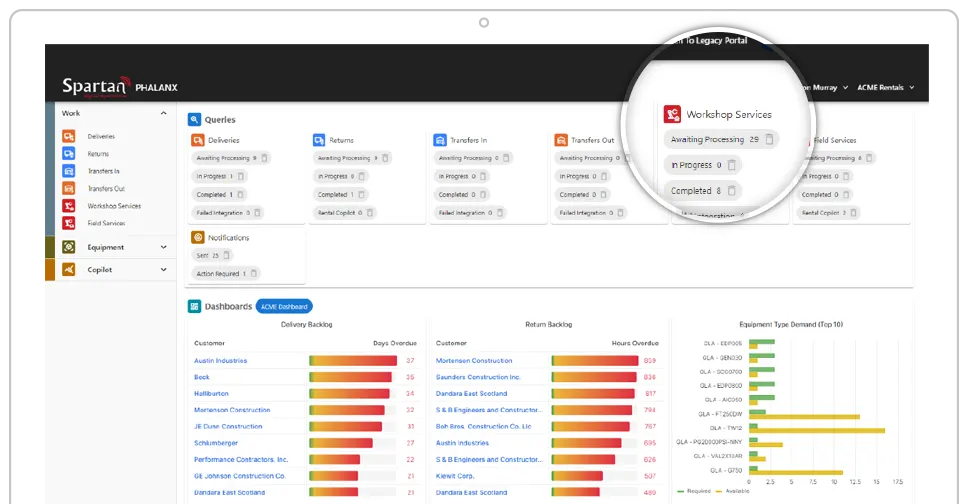Click the Deliveries card icon
The height and width of the screenshot is (504, 969).
pos(198,140)
